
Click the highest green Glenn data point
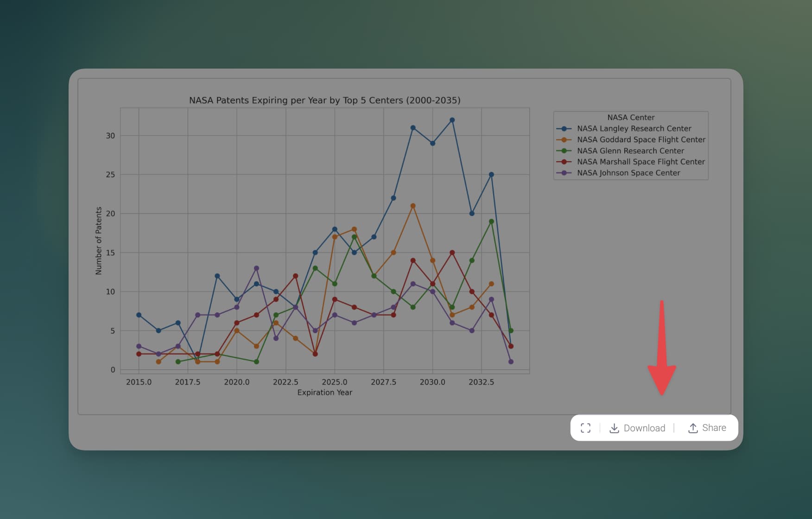[491, 222]
